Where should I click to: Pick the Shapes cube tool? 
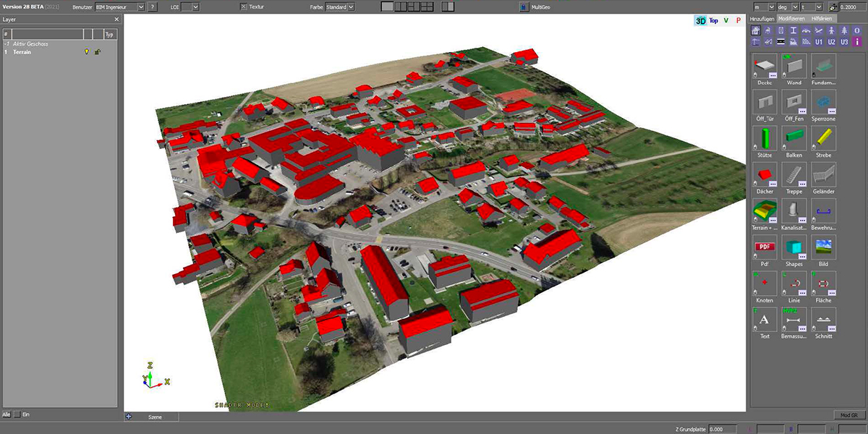(793, 247)
